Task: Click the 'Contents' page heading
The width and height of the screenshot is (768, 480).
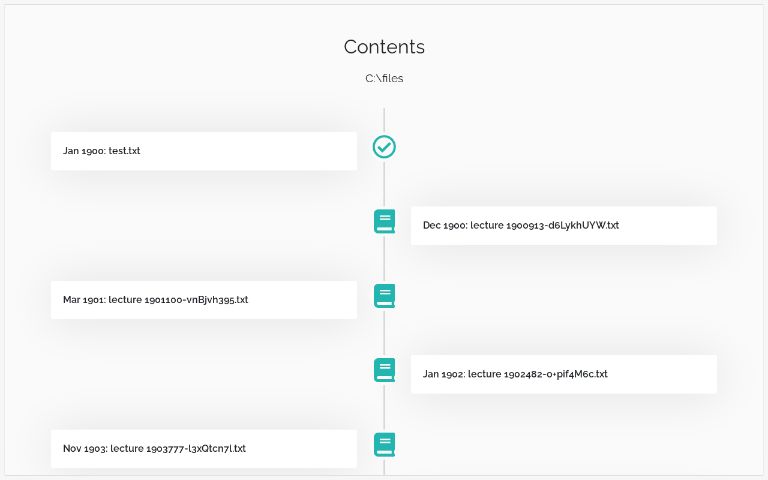Action: pyautogui.click(x=384, y=47)
